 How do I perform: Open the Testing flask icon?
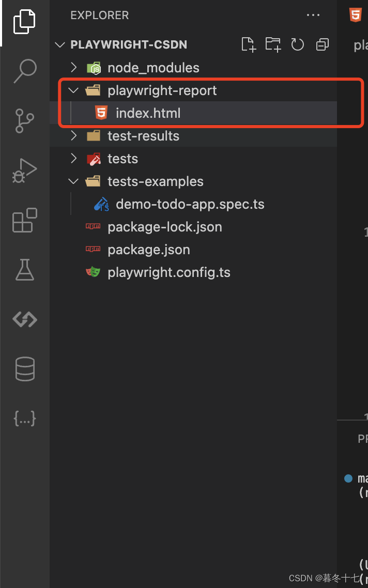click(x=24, y=269)
